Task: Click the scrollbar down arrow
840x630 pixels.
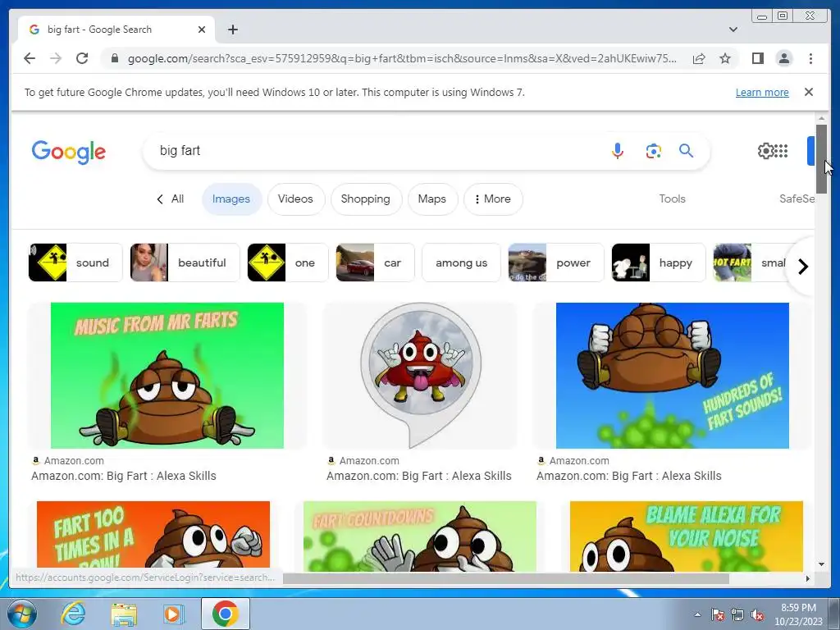Action: pyautogui.click(x=821, y=564)
